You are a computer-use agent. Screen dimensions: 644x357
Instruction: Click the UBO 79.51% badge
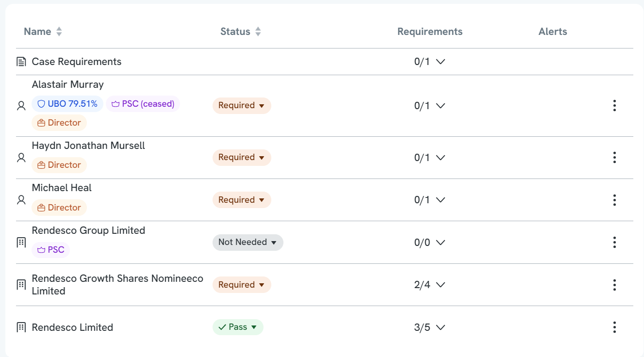click(x=67, y=104)
